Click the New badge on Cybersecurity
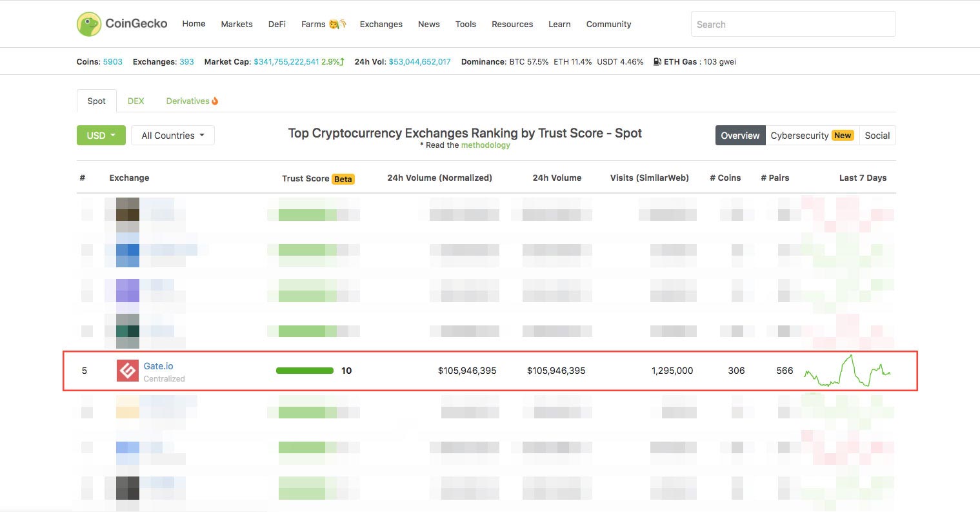Screen dimensions: 980x512 point(843,136)
